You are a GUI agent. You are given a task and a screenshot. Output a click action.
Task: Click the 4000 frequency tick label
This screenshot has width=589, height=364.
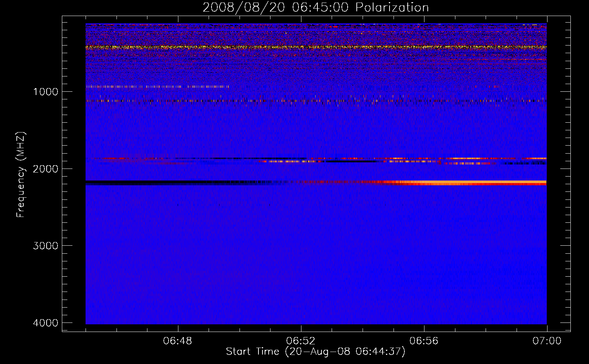click(46, 323)
